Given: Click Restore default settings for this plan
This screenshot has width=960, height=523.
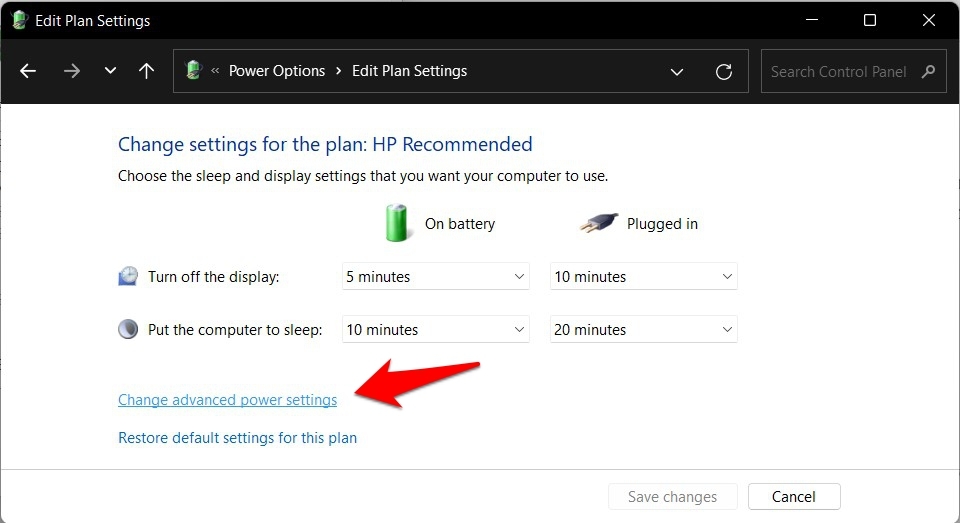Looking at the screenshot, I should click(x=237, y=438).
